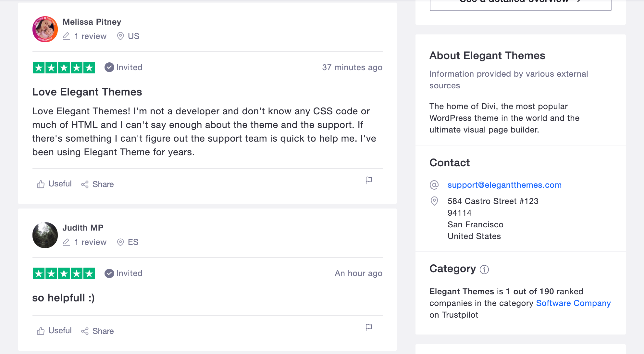The image size is (644, 354).
Task: Select the 'so helpfull :)' review title
Action: (63, 297)
